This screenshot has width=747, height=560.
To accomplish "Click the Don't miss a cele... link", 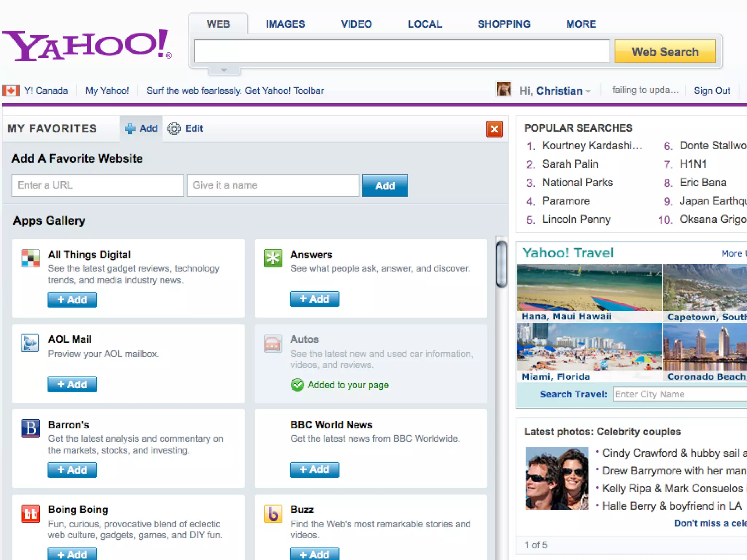I will tap(710, 523).
